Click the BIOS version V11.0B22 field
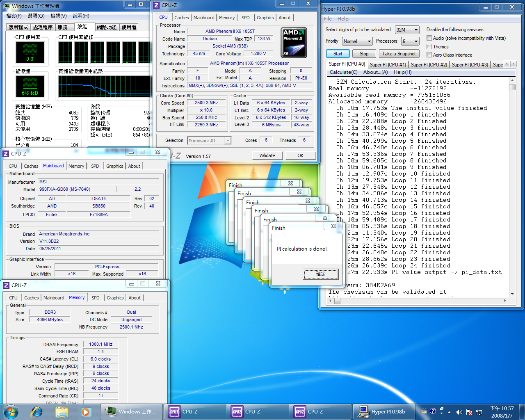Viewport: 525px width, 420px height. pos(98,241)
